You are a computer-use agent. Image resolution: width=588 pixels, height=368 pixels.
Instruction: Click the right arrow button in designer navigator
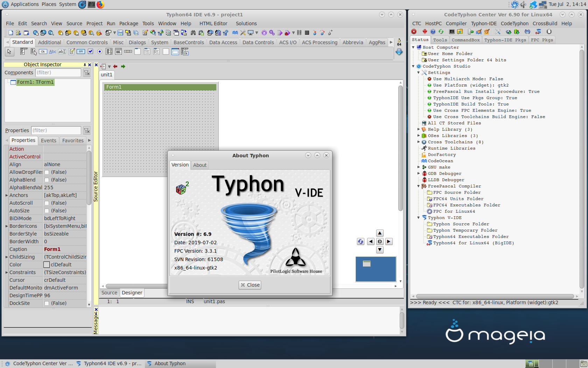(x=389, y=241)
